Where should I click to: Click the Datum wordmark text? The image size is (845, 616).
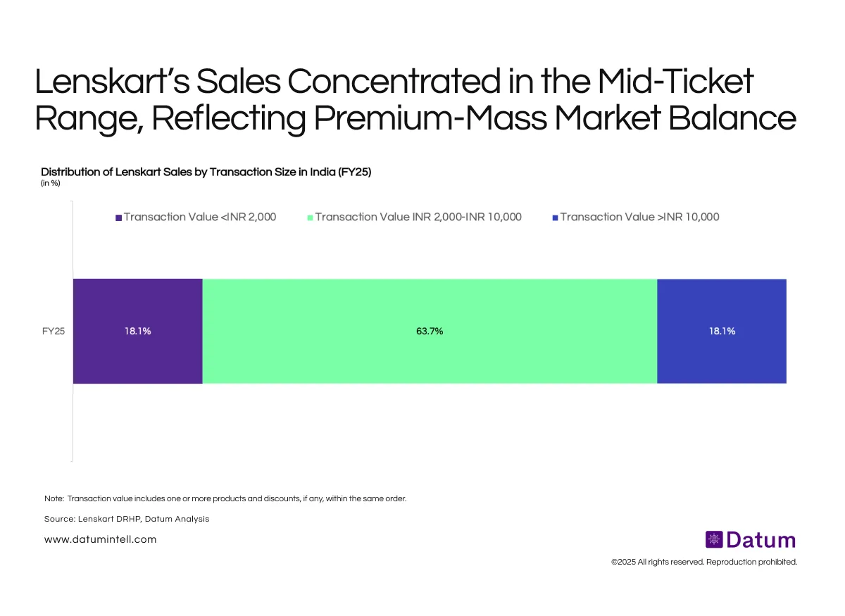760,540
